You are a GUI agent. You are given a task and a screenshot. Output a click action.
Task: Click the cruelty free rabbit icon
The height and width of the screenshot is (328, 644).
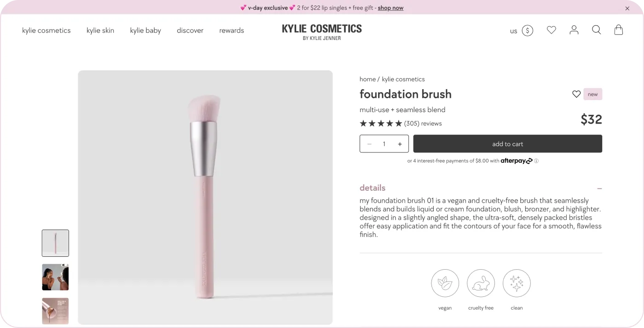click(481, 283)
